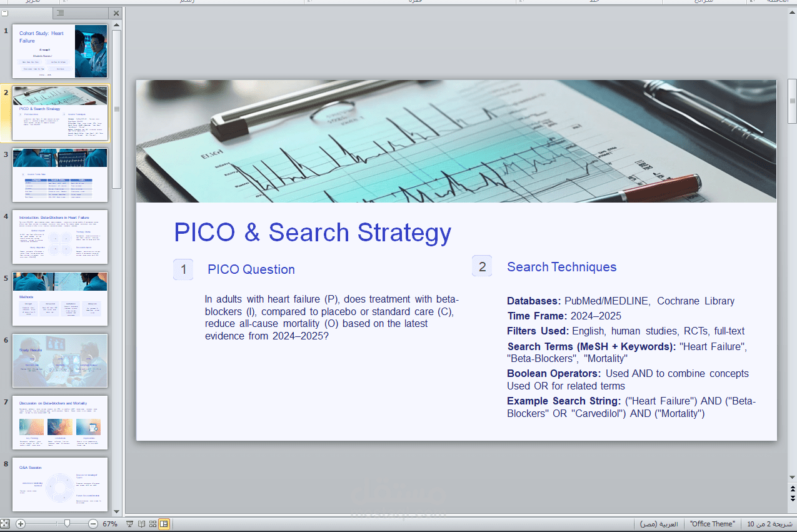Click main editor scroll-down arrow
The width and height of the screenshot is (797, 532).
[793, 478]
